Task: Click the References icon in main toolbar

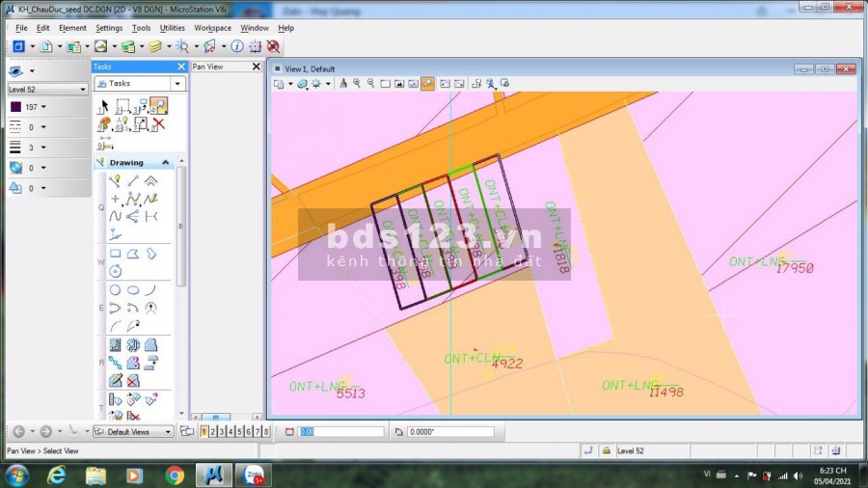Action: [x=73, y=46]
